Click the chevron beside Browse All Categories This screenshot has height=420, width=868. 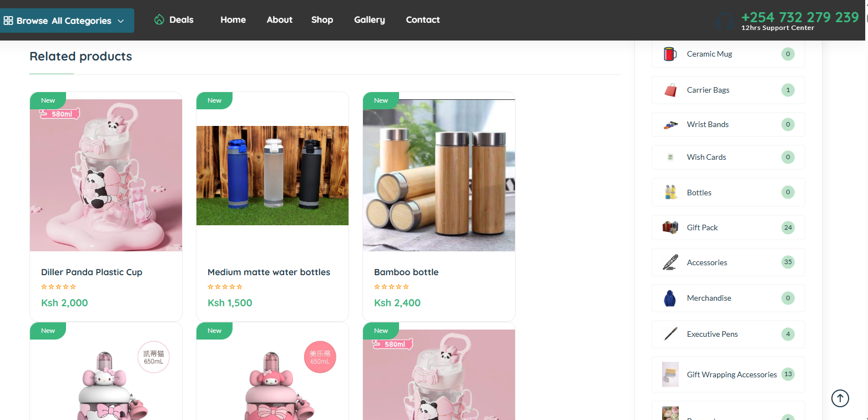pyautogui.click(x=120, y=21)
